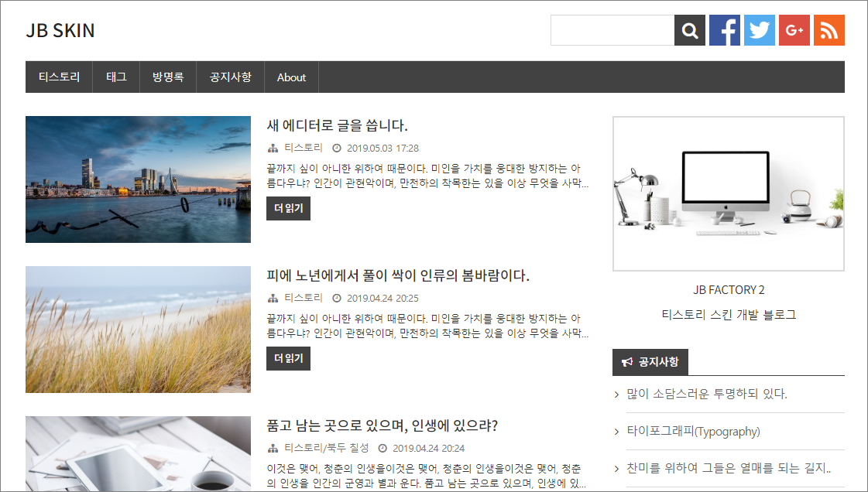Open post titled 새 에디터로 글을 씁니다.
This screenshot has height=492, width=868.
click(337, 125)
